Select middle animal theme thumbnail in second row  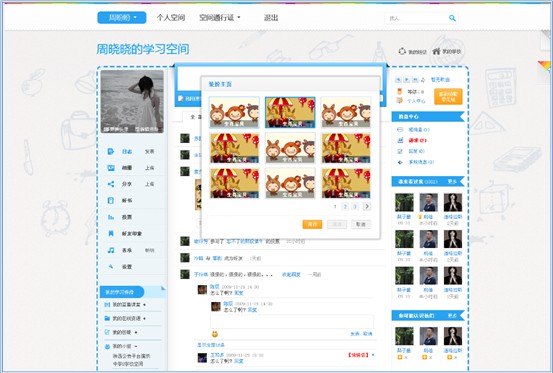point(290,148)
